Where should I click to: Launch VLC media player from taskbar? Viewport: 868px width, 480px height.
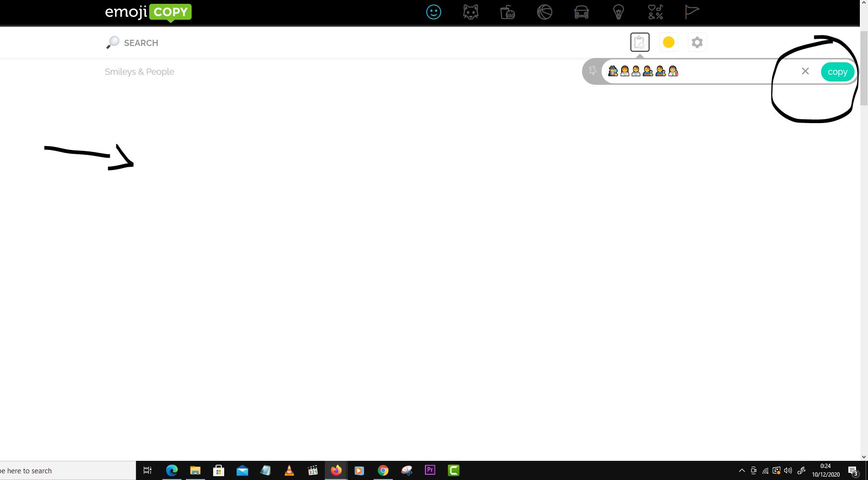pyautogui.click(x=289, y=470)
